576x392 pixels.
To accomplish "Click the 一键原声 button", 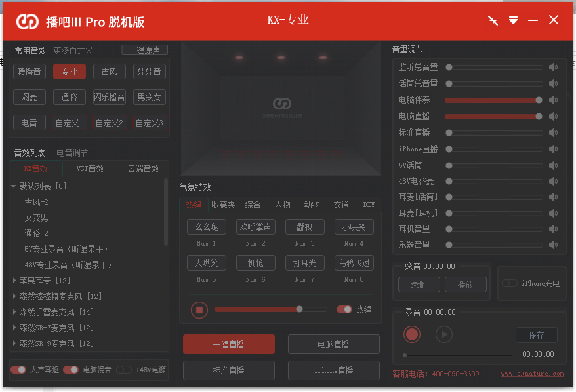I will [145, 50].
